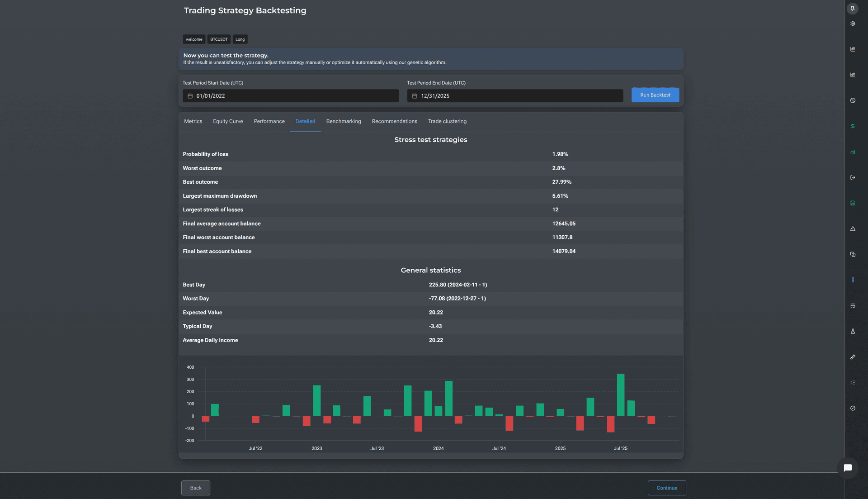The width and height of the screenshot is (868, 499).
Task: Switch to the Equity Curve tab
Action: click(228, 121)
